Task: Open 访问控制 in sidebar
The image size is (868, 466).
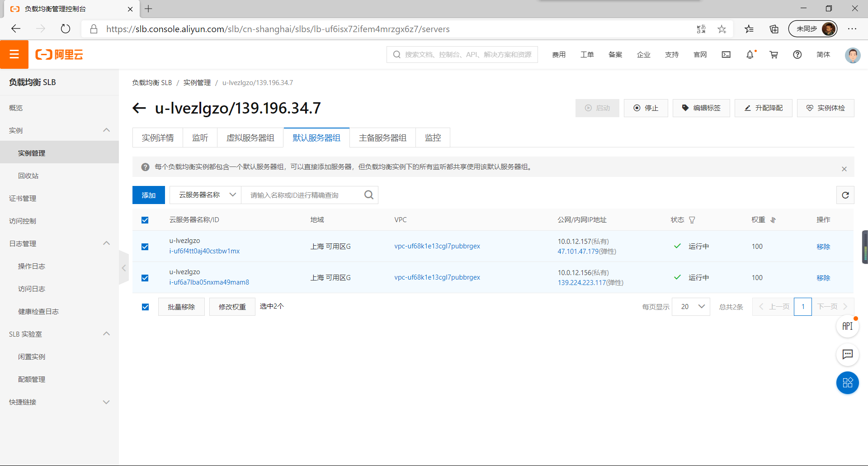Action: pos(23,221)
